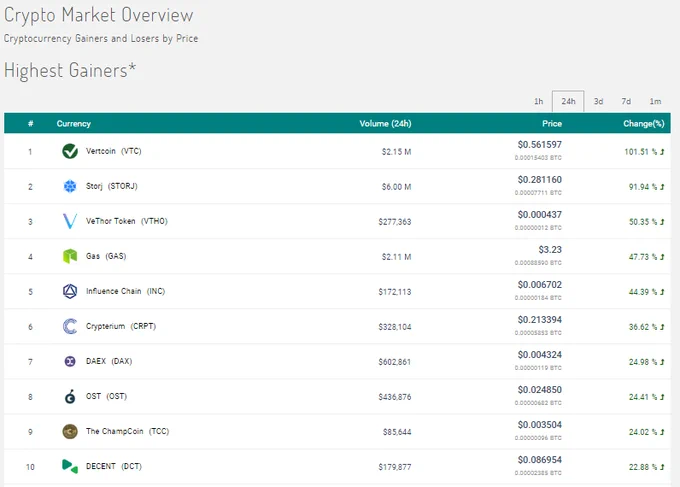The width and height of the screenshot is (680, 487).
Task: Click the Storj price $0.281160
Action: point(539,180)
